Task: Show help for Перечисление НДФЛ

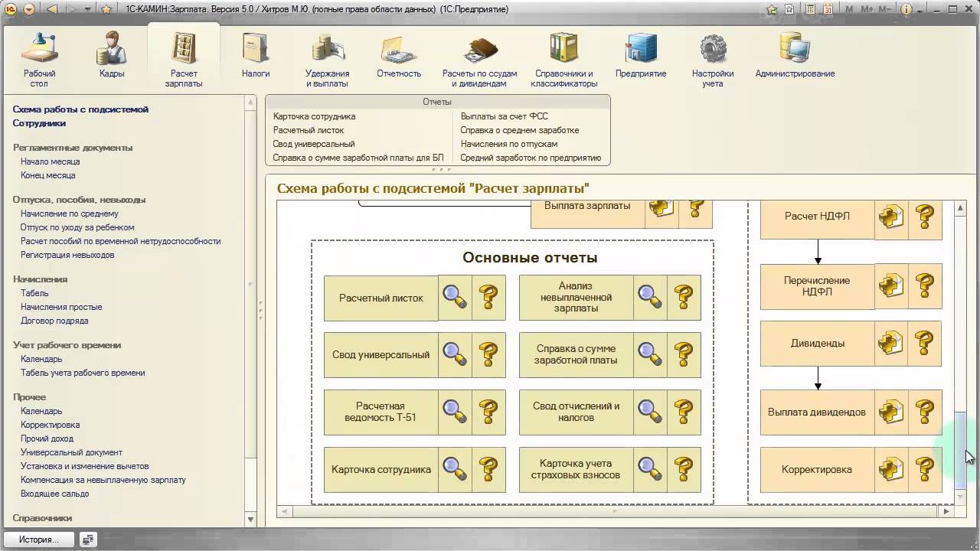Action: pyautogui.click(x=925, y=287)
